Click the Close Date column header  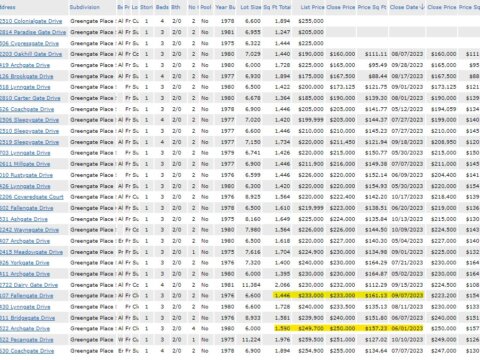[x=404, y=7]
